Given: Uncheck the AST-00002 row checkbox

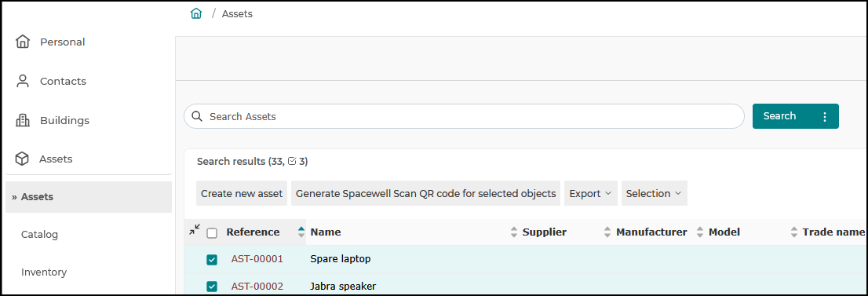Looking at the screenshot, I should 212,286.
